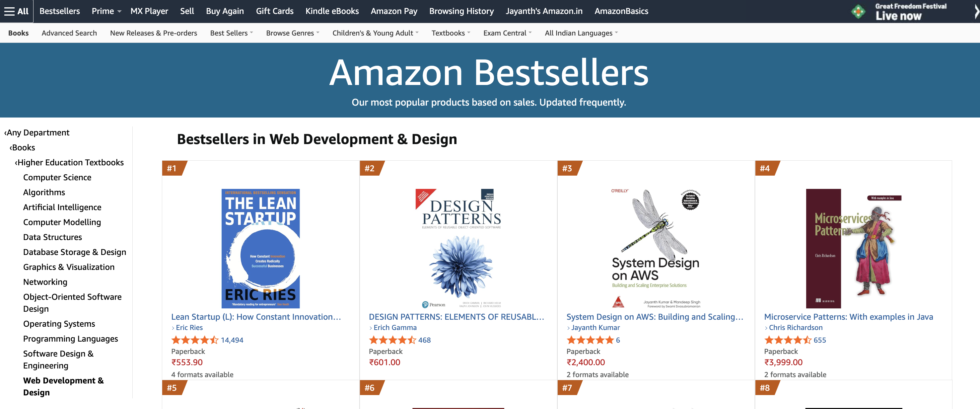Open The Lean Startup cover image
The width and height of the screenshot is (980, 409).
(x=261, y=248)
